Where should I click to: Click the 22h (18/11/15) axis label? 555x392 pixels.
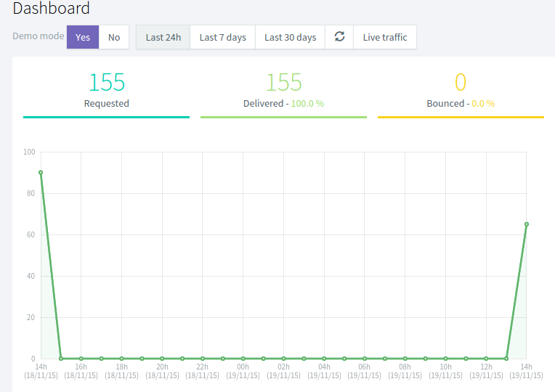[202, 371]
